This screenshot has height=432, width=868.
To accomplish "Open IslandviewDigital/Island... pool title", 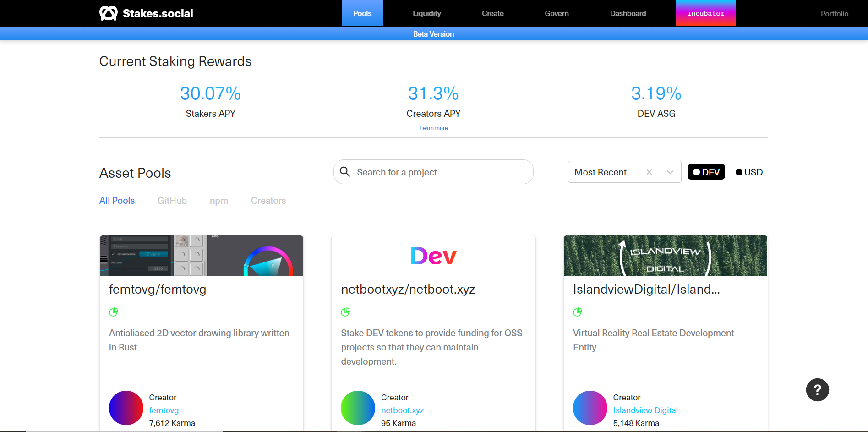I will 646,290.
